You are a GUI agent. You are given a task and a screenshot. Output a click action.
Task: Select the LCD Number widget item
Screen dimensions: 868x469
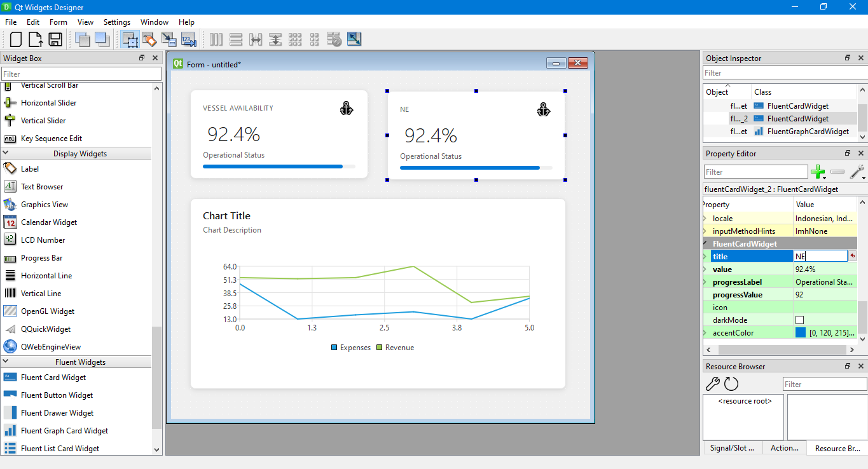point(43,240)
